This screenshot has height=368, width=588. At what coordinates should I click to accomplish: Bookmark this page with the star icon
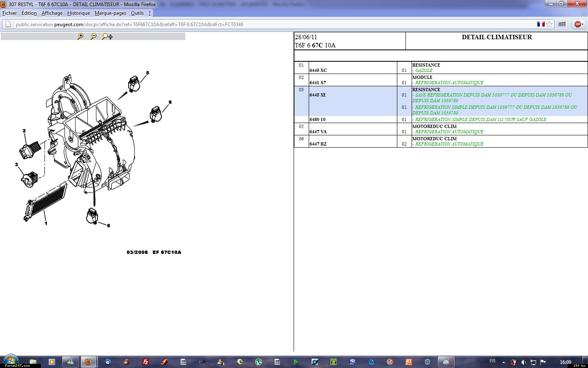pyautogui.click(x=550, y=24)
